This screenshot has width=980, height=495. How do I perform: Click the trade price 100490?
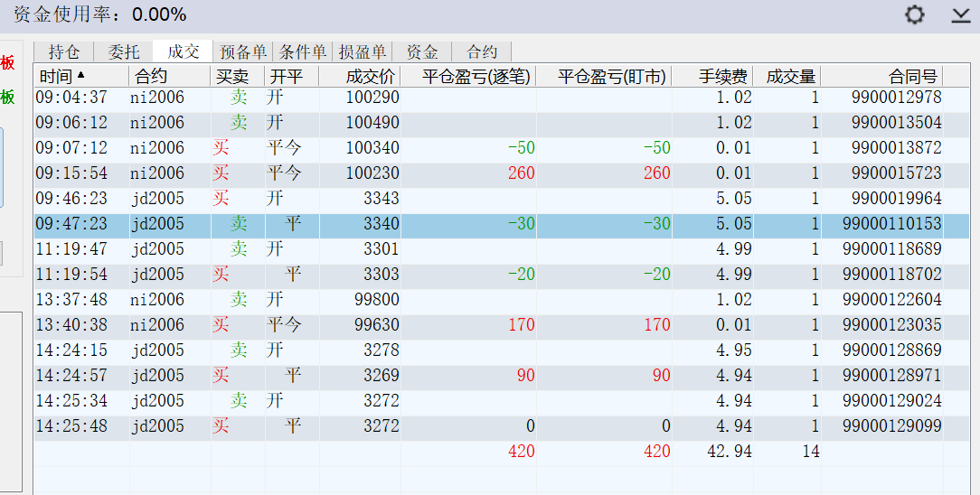coord(372,122)
